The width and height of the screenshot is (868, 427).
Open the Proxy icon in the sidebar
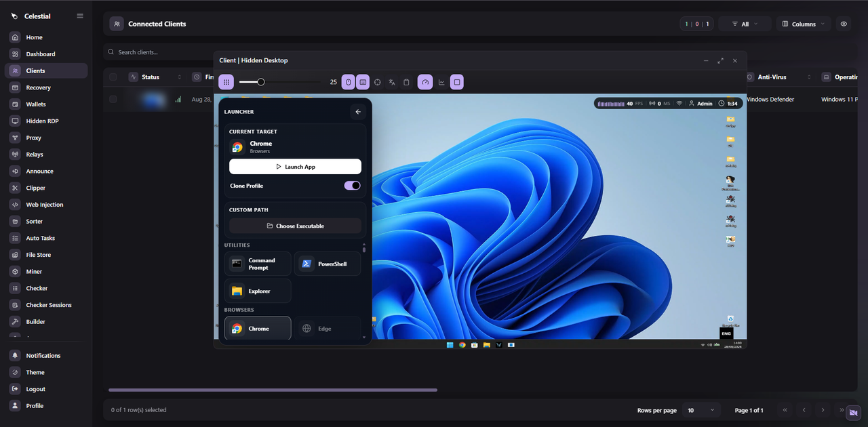coord(15,138)
